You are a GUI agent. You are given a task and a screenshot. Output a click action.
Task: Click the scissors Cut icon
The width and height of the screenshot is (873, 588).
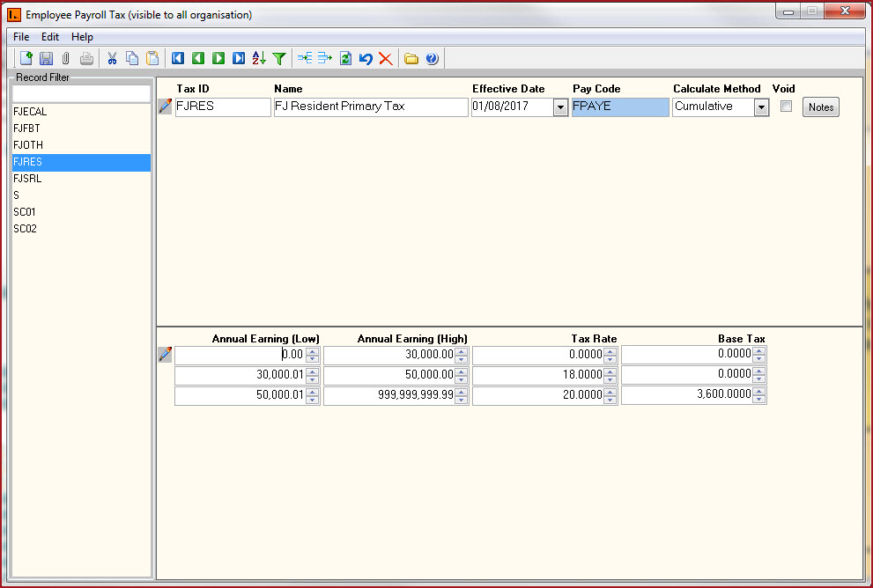112,58
